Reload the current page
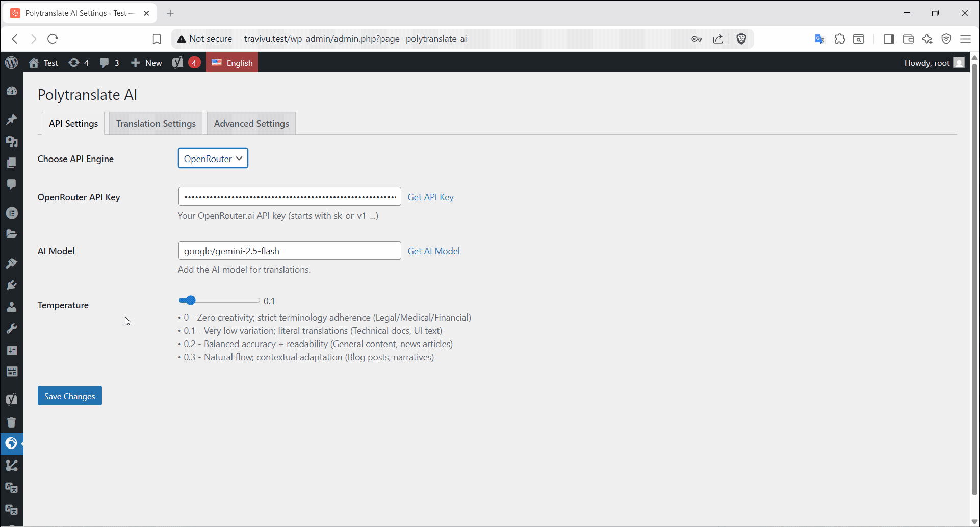The height and width of the screenshot is (527, 980). click(53, 39)
